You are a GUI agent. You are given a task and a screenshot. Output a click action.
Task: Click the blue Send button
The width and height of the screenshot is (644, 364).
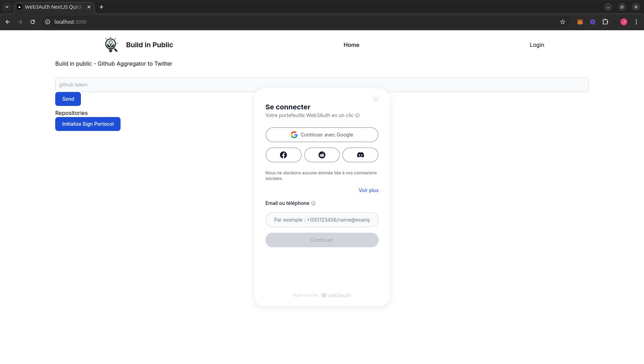tap(68, 99)
